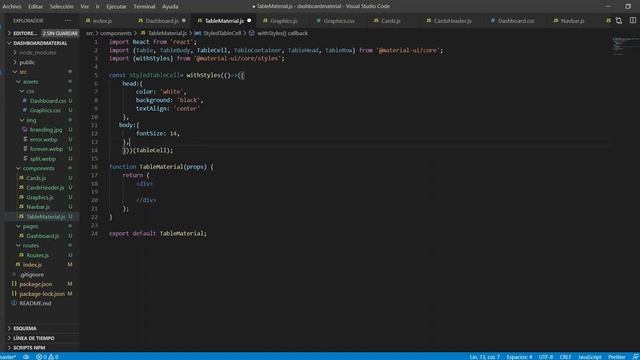Image resolution: width=640 pixels, height=360 pixels.
Task: Switch to the Dashboard.js editor tab
Action: coord(162,21)
